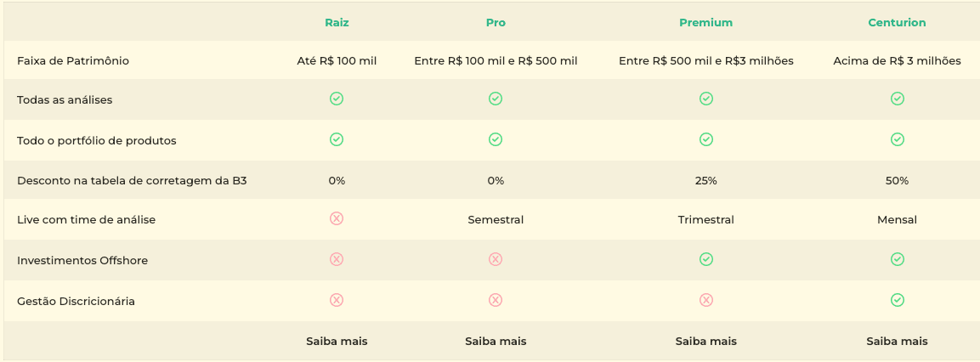Select the Centurion plan header
Screen dimensions: 980x362
pos(897,23)
